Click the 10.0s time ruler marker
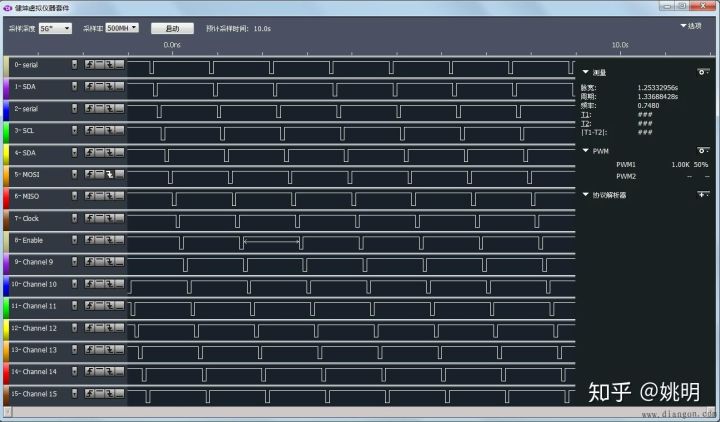Image resolution: width=720 pixels, height=422 pixels. 620,45
